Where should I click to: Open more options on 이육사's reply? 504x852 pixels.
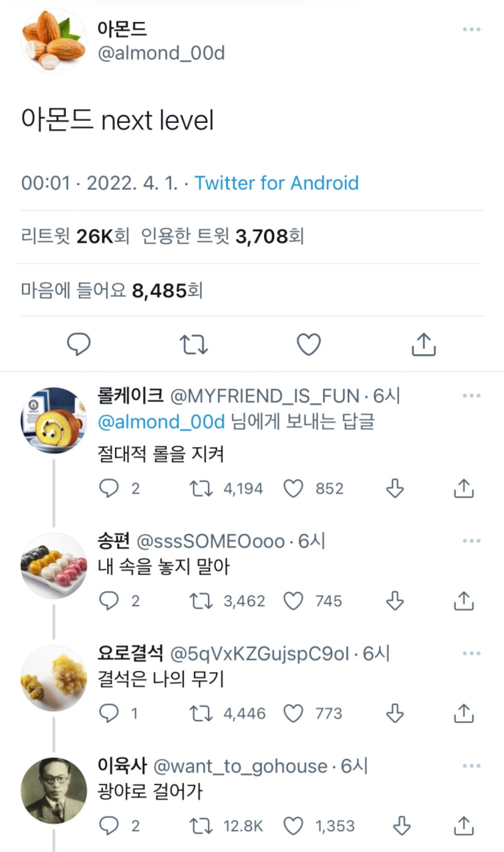click(471, 766)
